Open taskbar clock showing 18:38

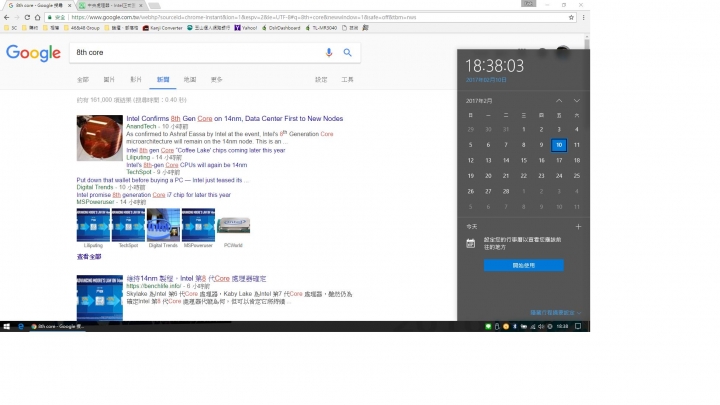pos(562,326)
